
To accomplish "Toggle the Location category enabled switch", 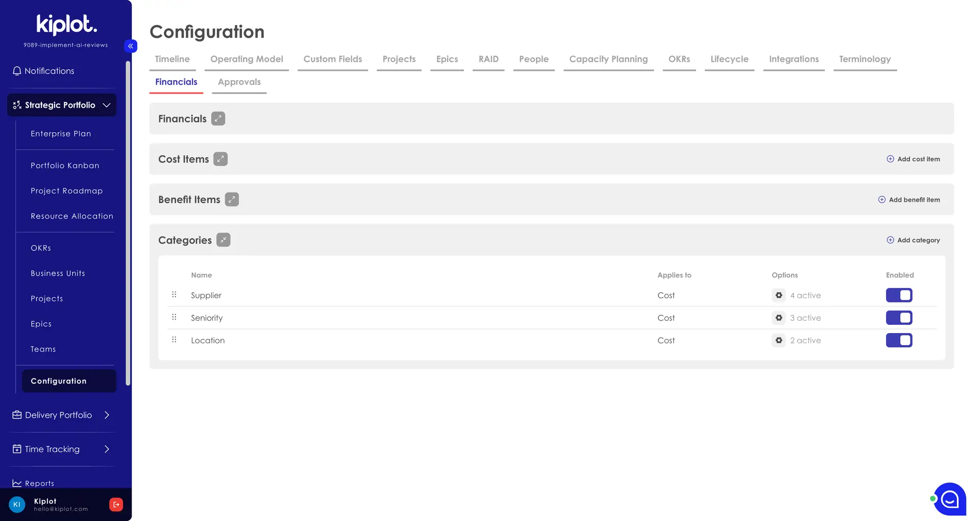I will 899,340.
